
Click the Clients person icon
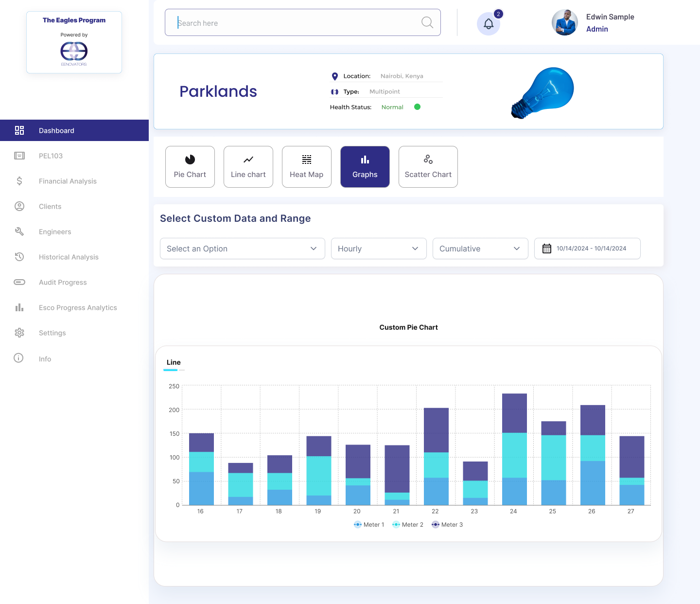point(19,206)
